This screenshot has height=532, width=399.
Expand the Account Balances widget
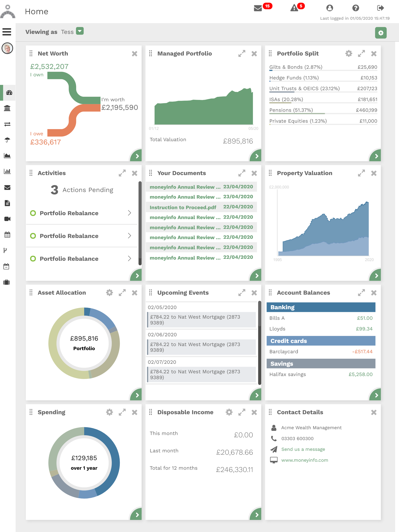(361, 292)
